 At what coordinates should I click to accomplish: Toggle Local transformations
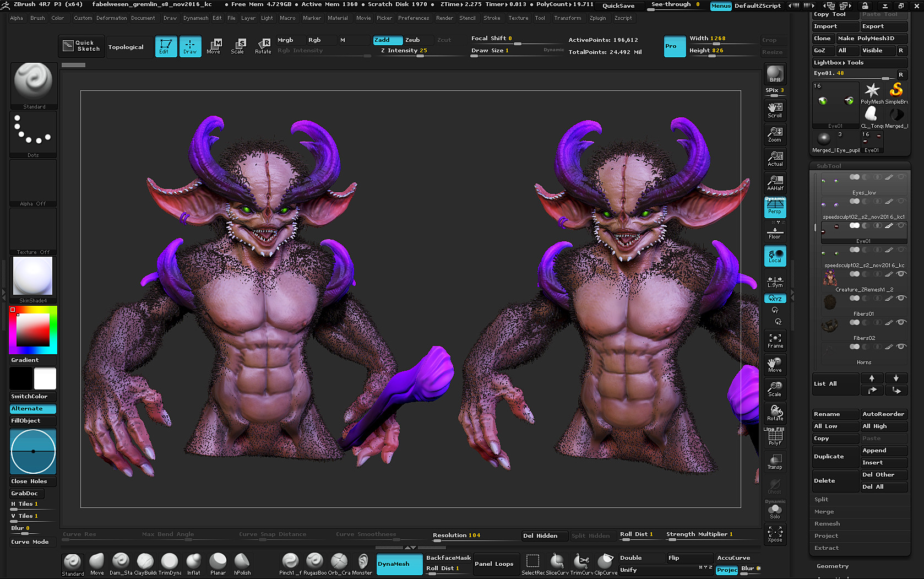[775, 256]
